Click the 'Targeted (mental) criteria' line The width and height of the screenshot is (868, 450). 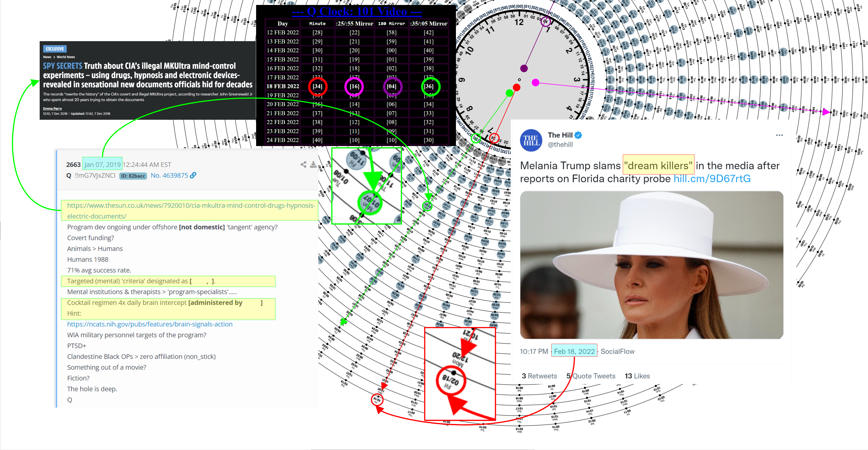pos(141,281)
